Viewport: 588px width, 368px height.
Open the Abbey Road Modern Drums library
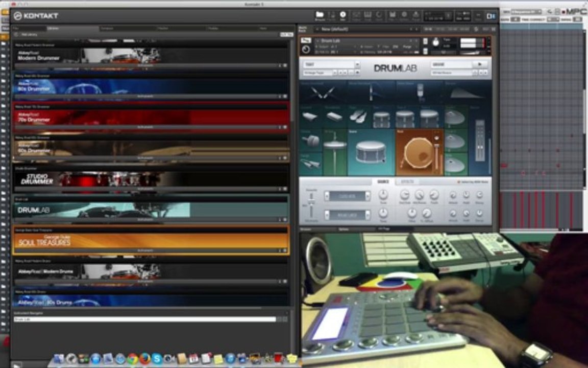point(151,271)
